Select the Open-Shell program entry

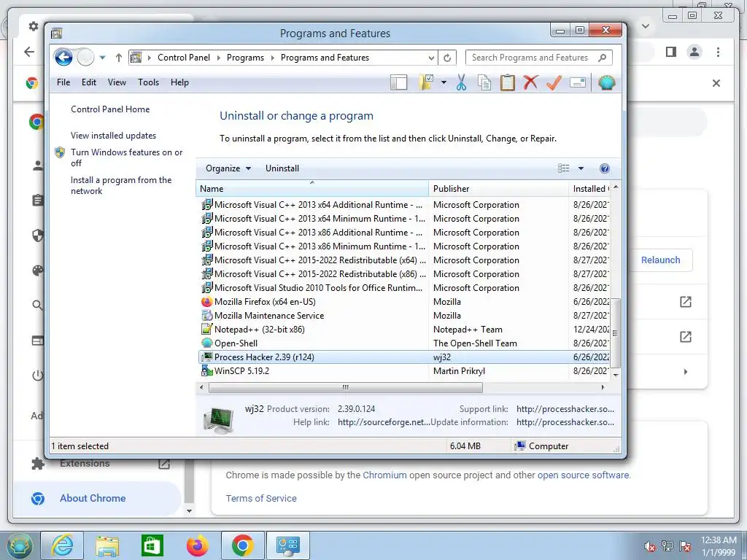coord(403,343)
